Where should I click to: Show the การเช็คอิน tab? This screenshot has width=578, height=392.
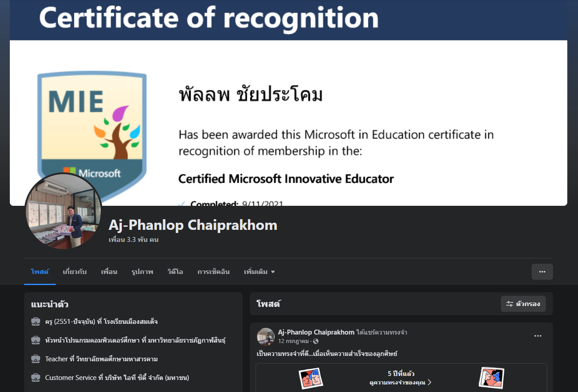click(214, 272)
